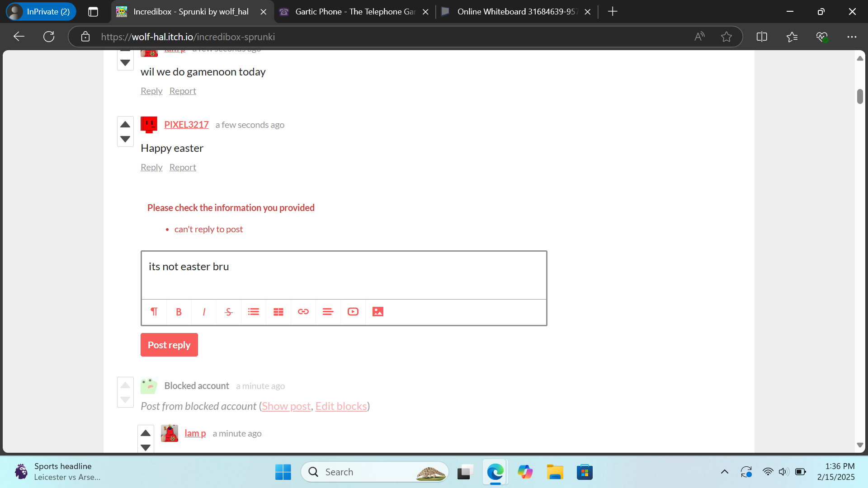Downvote lam p's reply from a minute ago
Image resolution: width=868 pixels, height=488 pixels.
146,447
